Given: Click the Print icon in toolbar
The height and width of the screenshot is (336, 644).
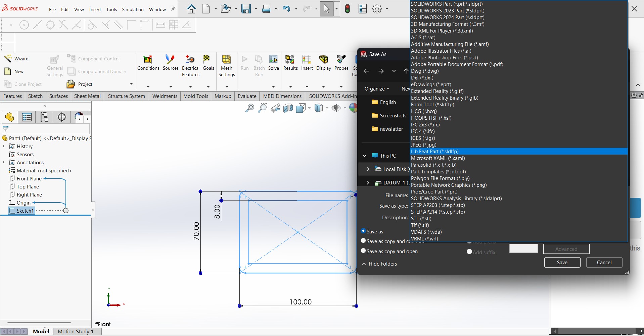Looking at the screenshot, I should point(266,9).
